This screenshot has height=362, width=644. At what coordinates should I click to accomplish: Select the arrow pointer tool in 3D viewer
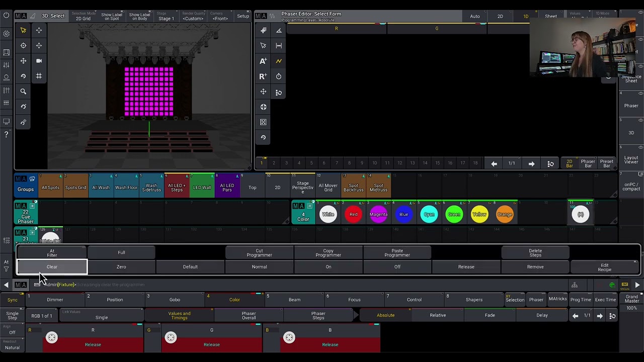23,30
